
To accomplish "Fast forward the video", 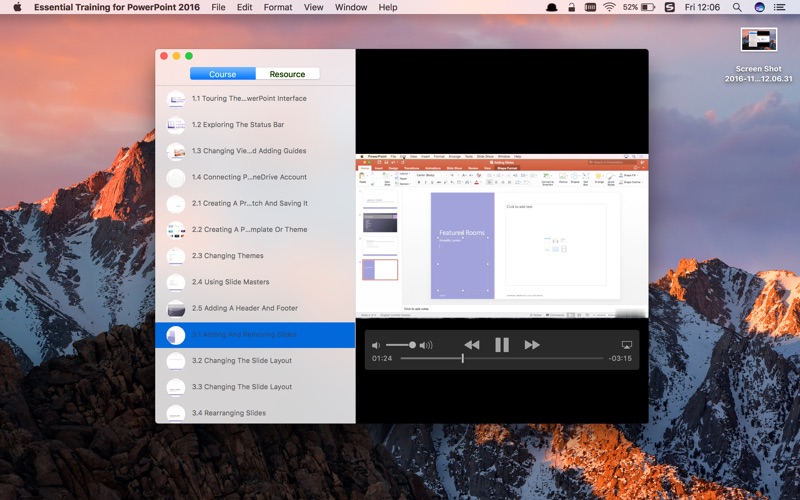I will pos(532,345).
